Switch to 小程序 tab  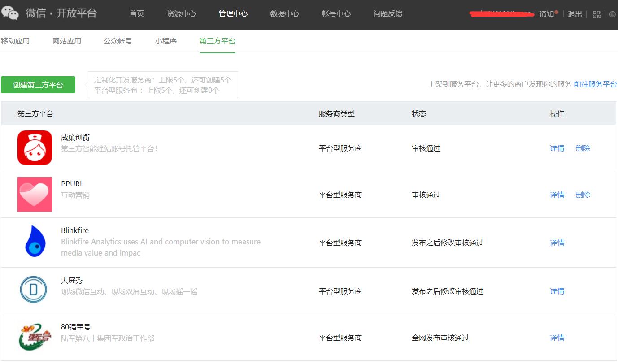(166, 41)
